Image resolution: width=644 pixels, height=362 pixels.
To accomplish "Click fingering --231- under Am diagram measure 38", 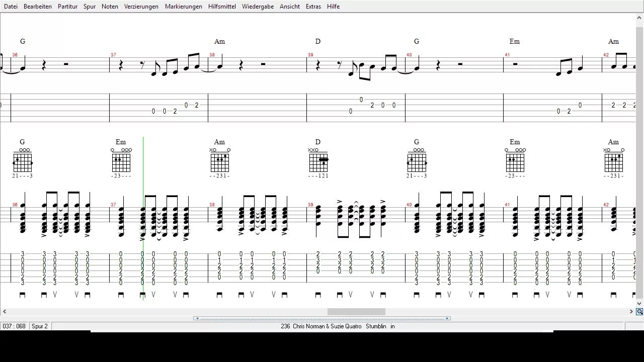I will pyautogui.click(x=220, y=176).
